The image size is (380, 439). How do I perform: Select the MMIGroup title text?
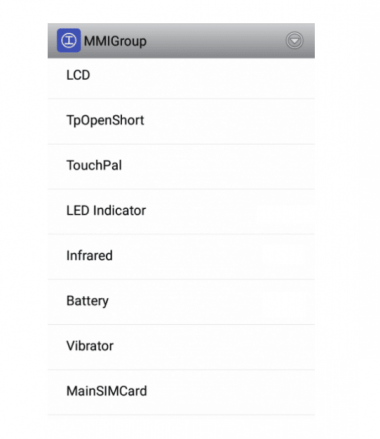115,41
